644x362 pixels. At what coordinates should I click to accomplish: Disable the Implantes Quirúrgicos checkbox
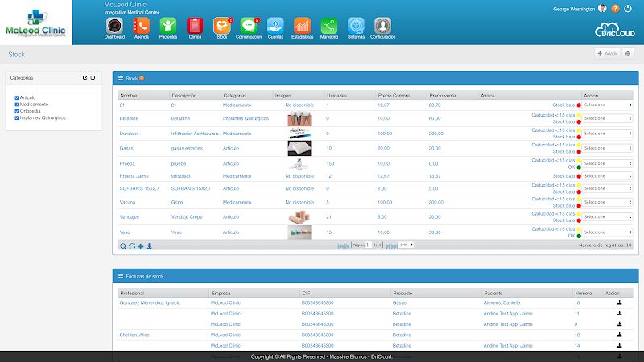click(17, 117)
